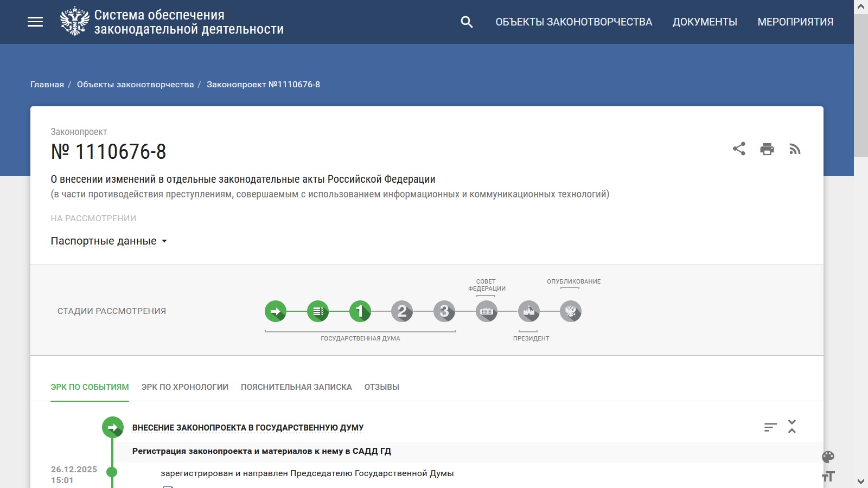Navigate to Главная breadcrumb link
The height and width of the screenshot is (488, 868).
[x=46, y=84]
